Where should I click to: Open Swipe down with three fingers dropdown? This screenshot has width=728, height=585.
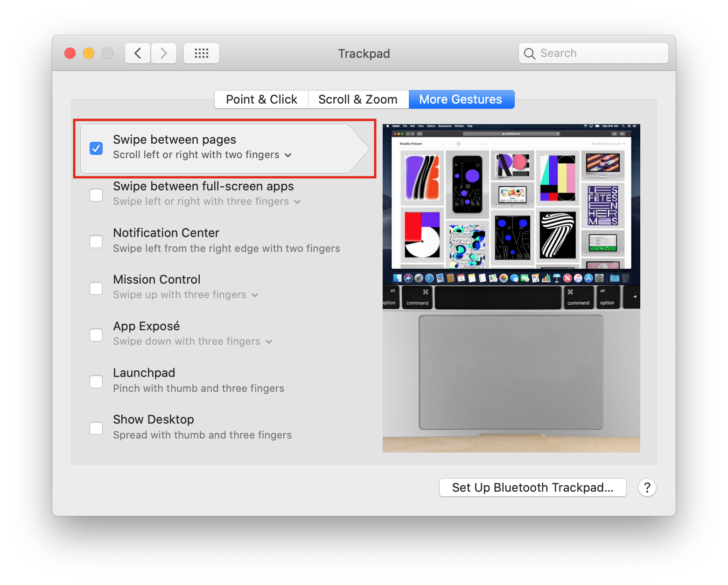[x=269, y=342]
